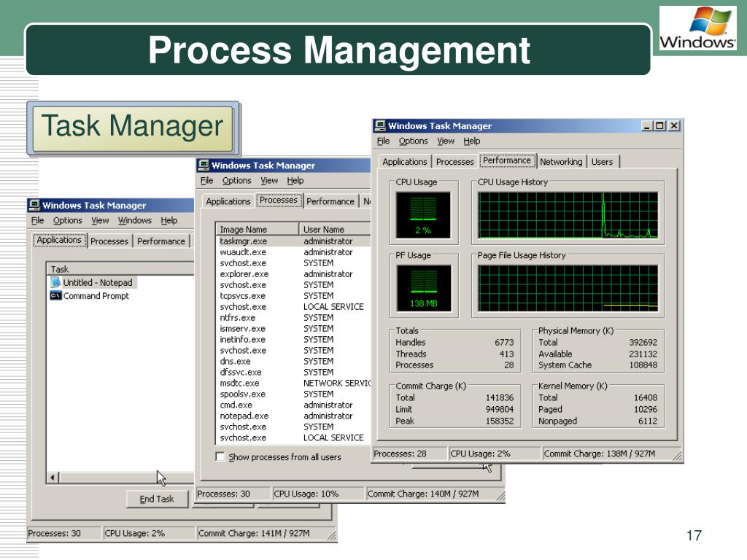Screen dimensions: 747x560
Task: Select dfssvc.exe process row
Action: pyautogui.click(x=293, y=373)
